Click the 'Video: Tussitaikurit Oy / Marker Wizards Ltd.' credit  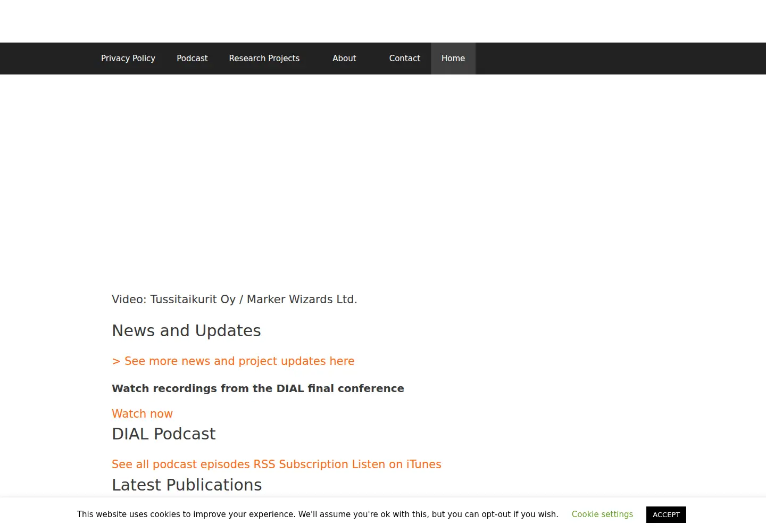pyautogui.click(x=235, y=300)
